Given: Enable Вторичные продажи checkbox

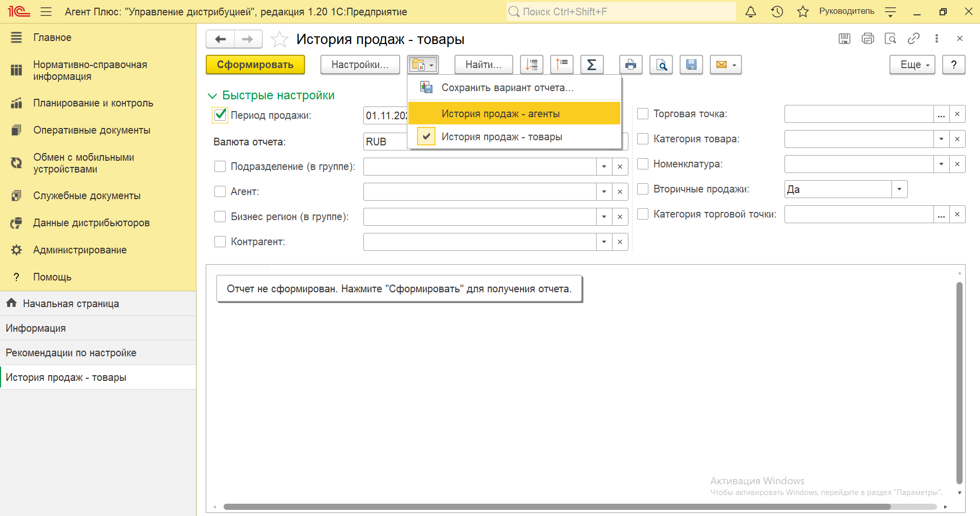Looking at the screenshot, I should [x=643, y=189].
